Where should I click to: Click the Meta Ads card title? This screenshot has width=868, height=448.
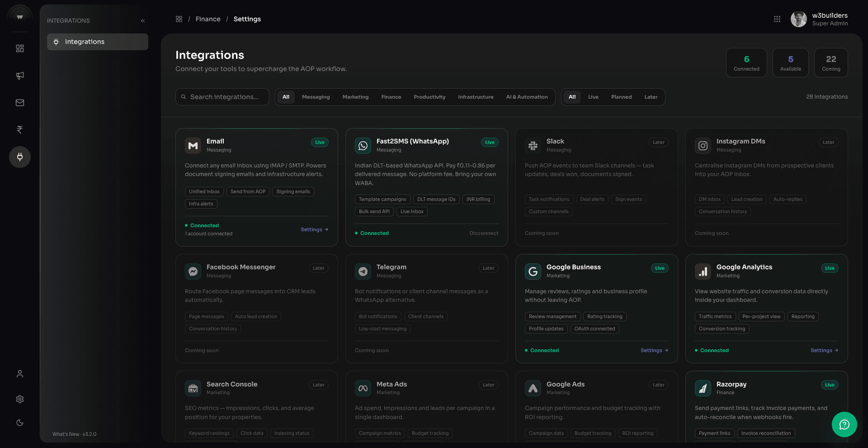click(392, 384)
